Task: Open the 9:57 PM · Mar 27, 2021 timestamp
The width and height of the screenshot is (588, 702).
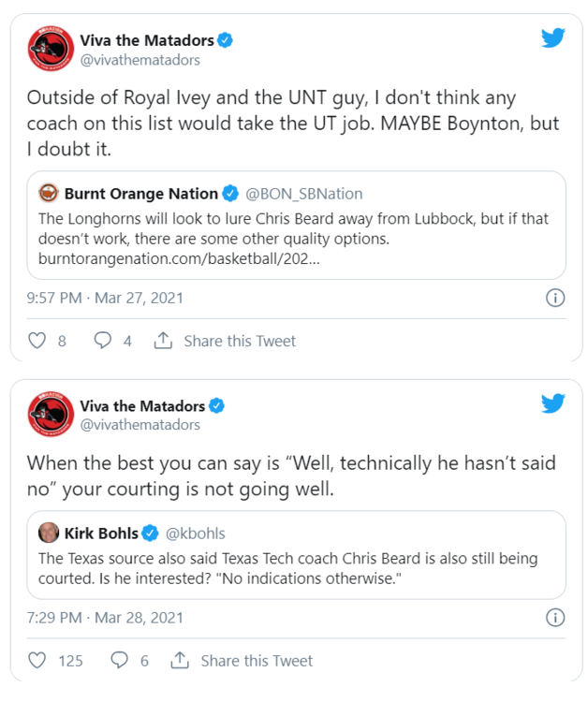Action: (105, 298)
